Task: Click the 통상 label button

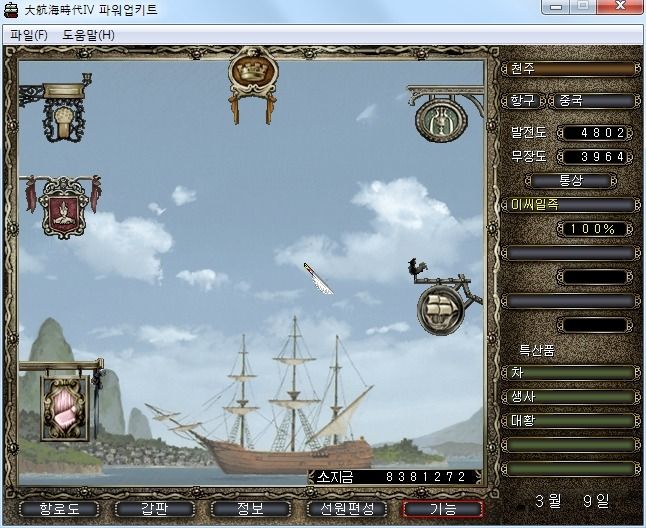Action: coord(571,180)
